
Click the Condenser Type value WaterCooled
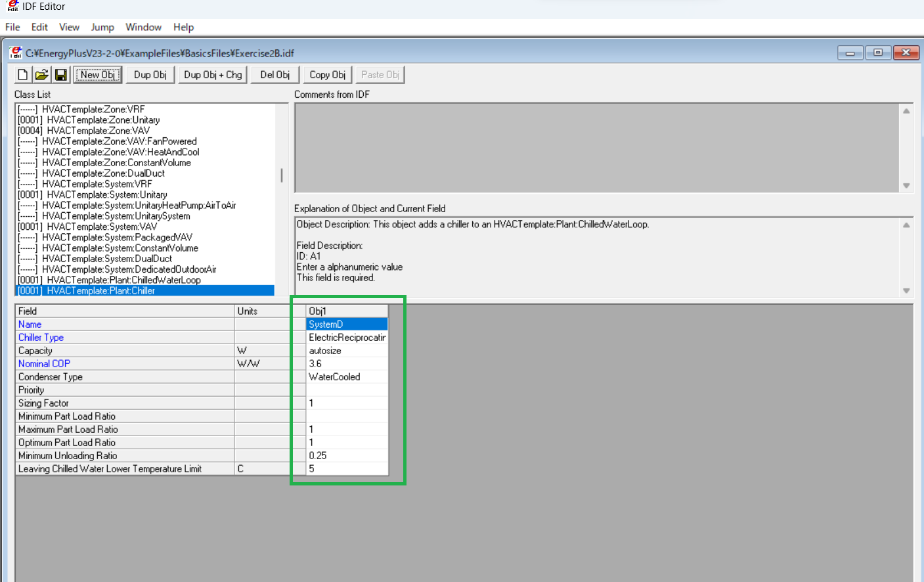point(347,376)
